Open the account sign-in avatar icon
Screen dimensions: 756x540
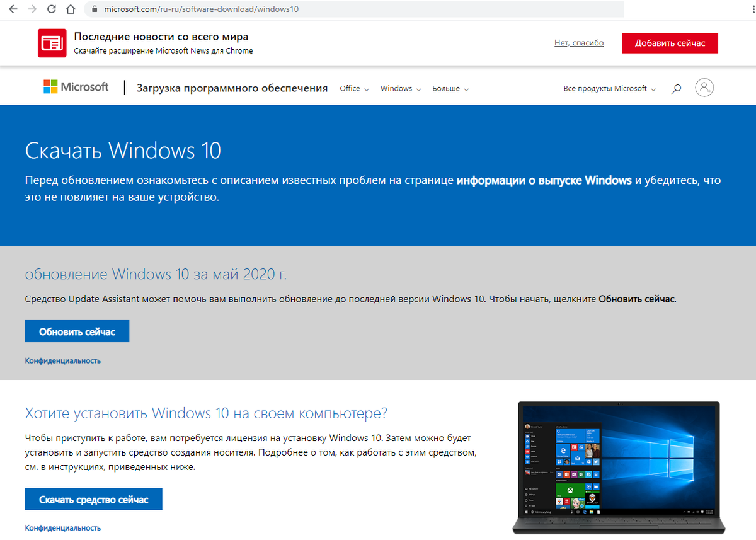click(x=704, y=88)
